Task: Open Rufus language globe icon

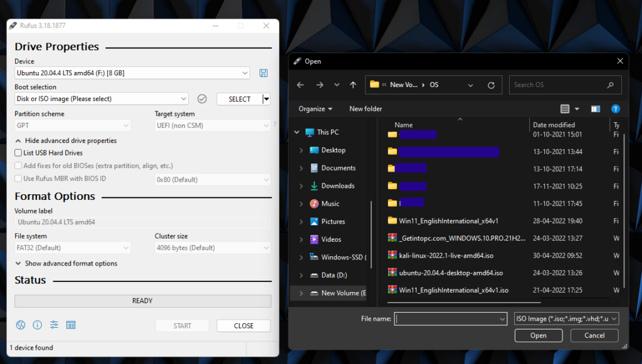Action: [x=21, y=325]
